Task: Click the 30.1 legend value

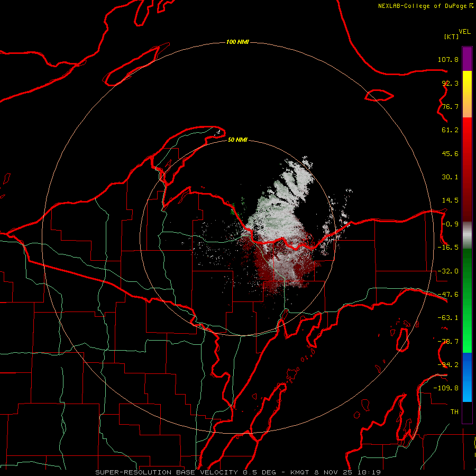Action: 450,177
